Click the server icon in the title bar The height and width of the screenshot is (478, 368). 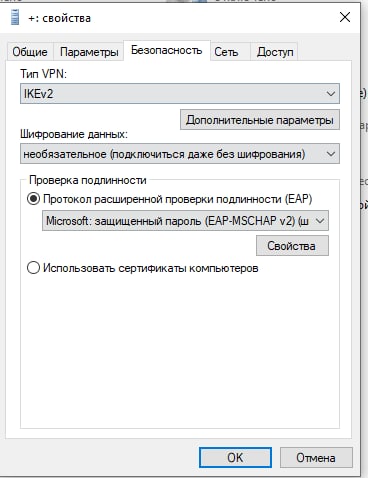click(x=15, y=17)
